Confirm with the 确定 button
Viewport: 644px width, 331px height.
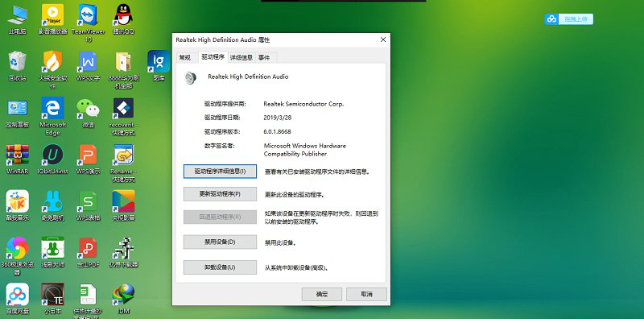click(x=322, y=294)
